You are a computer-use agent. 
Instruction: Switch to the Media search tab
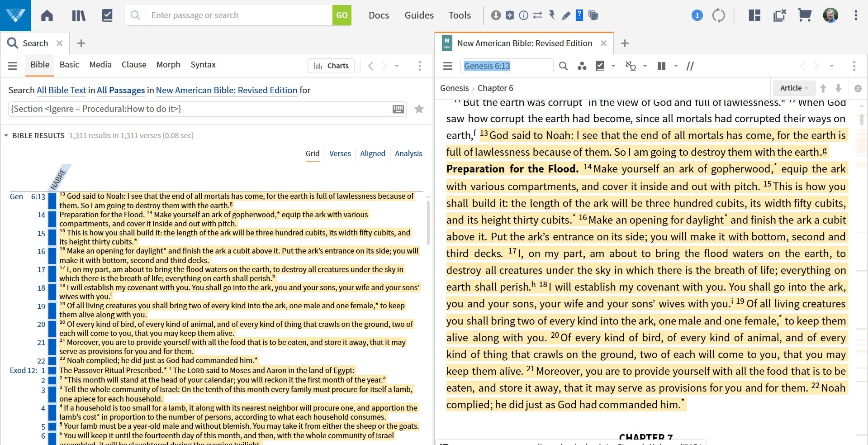100,65
